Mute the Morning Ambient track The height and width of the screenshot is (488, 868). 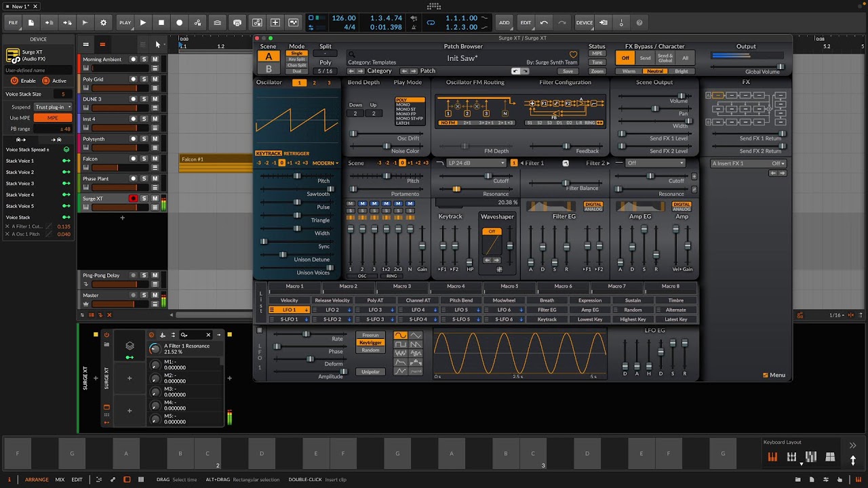[x=155, y=60]
